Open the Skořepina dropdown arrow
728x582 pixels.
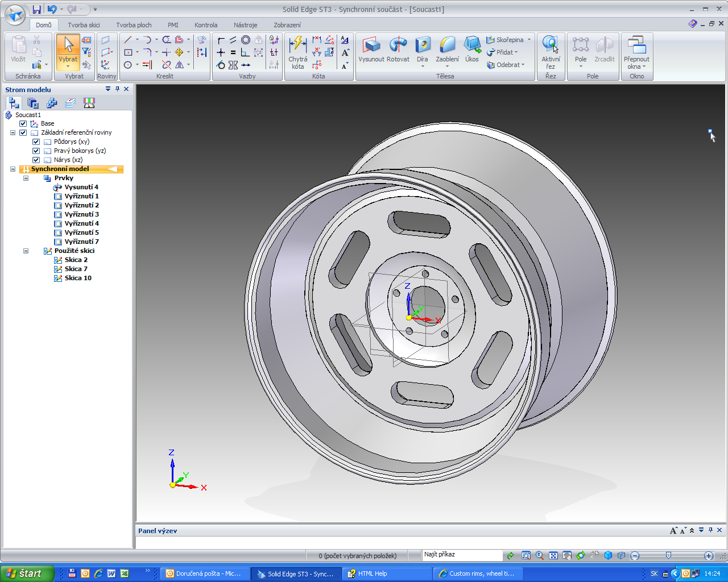[x=529, y=40]
